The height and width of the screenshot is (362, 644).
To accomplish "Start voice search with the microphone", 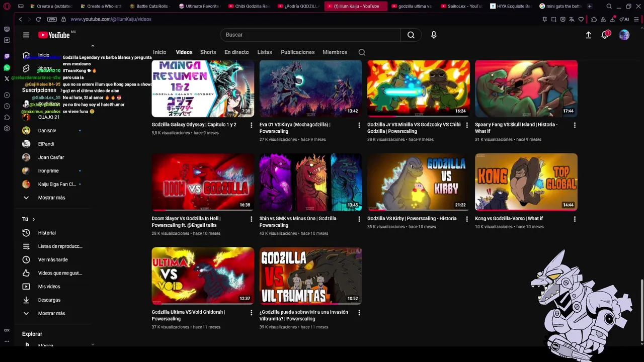I will [434, 35].
